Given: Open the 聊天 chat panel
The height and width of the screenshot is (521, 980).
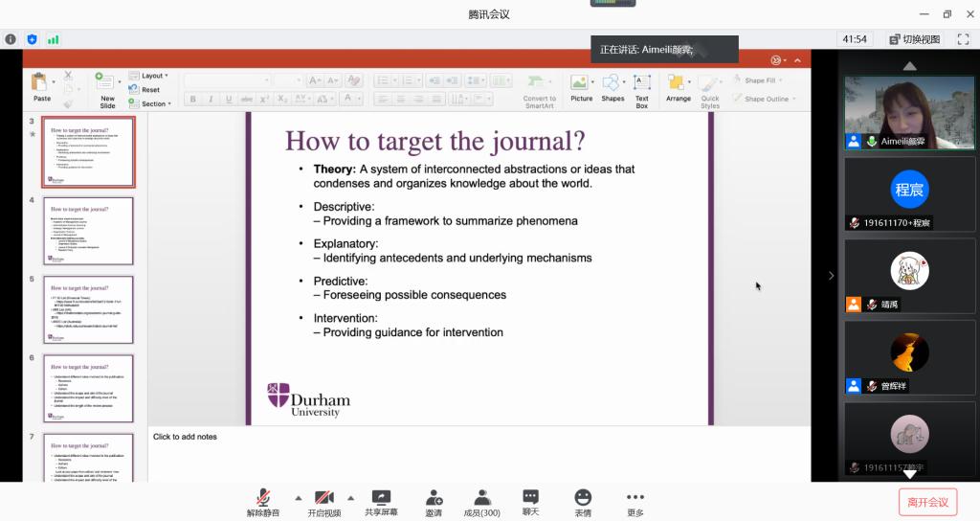Looking at the screenshot, I should (531, 497).
